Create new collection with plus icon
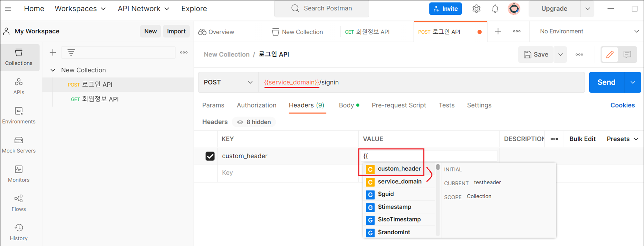The height and width of the screenshot is (246, 644). pyautogui.click(x=53, y=52)
